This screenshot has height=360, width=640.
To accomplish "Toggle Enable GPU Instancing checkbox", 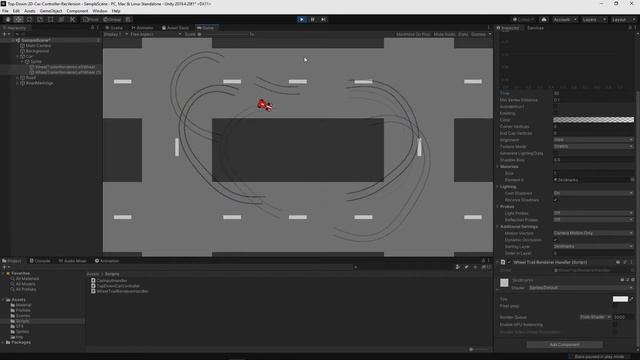I will (615, 324).
